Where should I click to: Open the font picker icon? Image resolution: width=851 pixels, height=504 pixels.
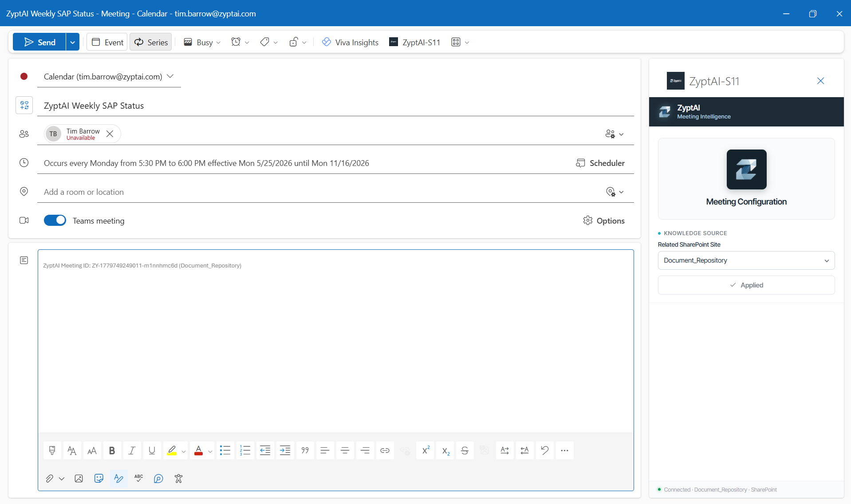[x=72, y=451]
